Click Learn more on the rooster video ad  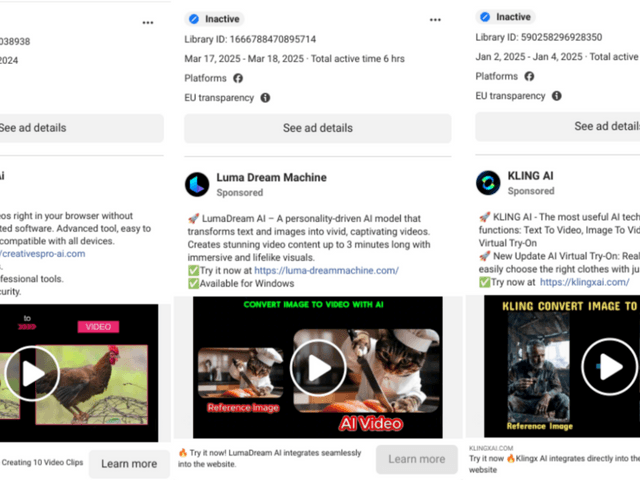[129, 464]
